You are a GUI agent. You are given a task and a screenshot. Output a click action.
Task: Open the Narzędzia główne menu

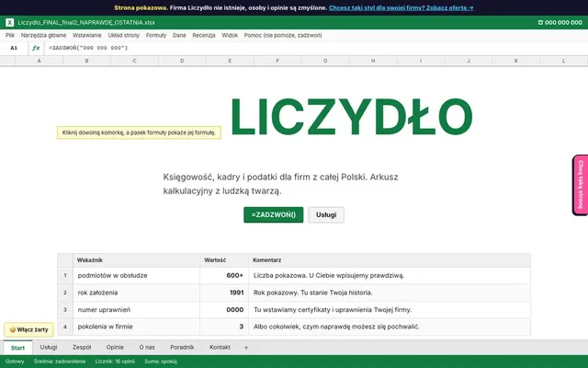click(x=43, y=35)
